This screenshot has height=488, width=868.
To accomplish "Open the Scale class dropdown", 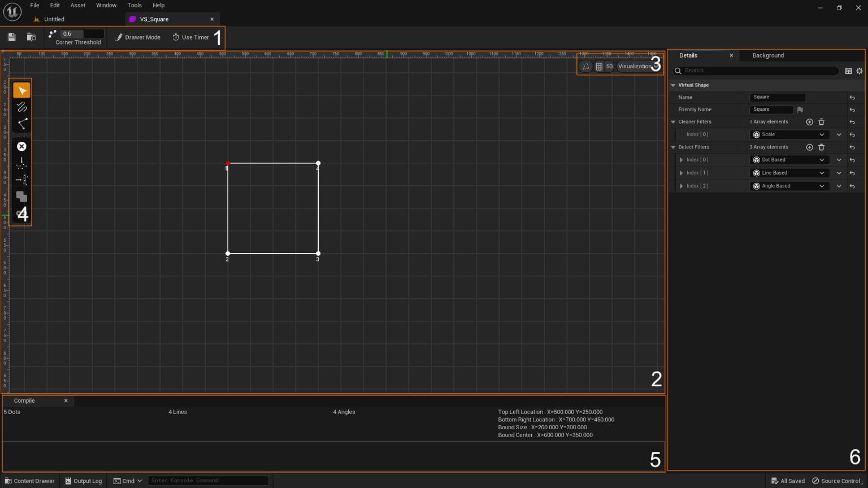I will [789, 134].
